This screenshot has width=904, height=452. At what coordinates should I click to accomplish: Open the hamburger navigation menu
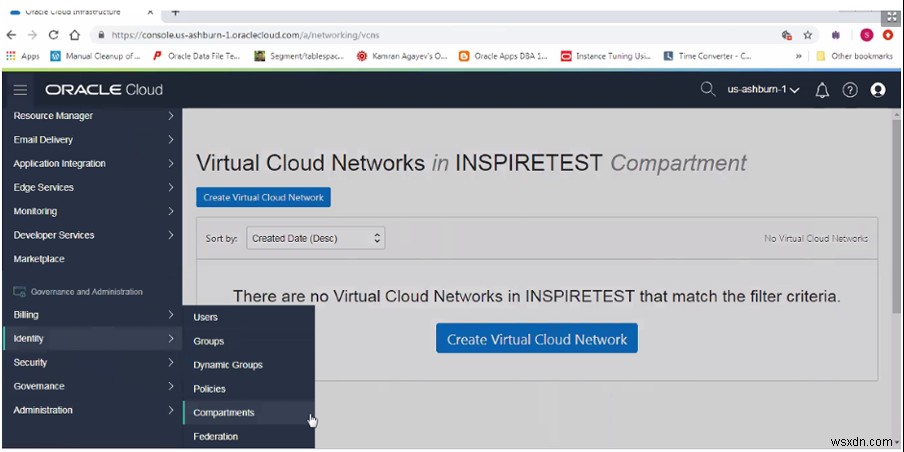coord(20,90)
